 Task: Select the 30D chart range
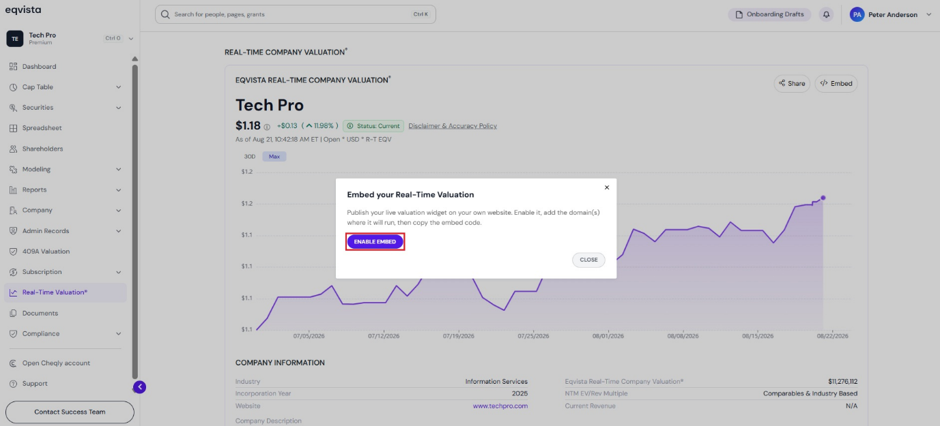[x=249, y=156]
